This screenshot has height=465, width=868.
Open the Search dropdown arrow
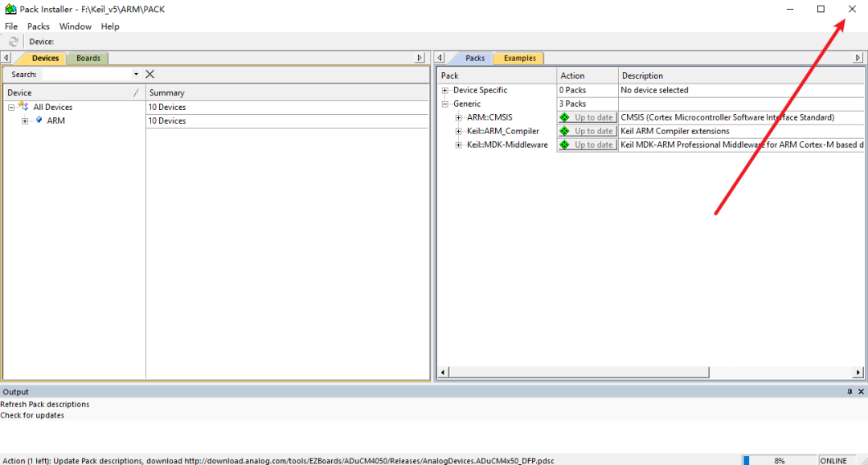(136, 74)
